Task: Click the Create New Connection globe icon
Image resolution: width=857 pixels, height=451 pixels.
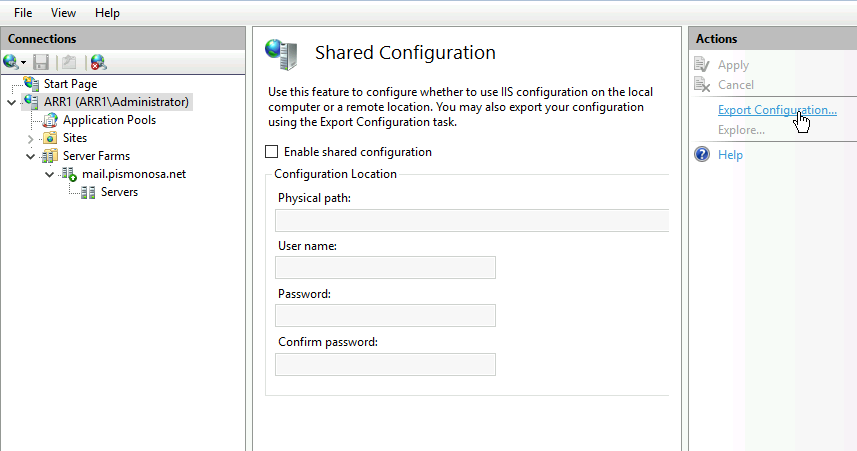Action: pyautogui.click(x=10, y=62)
